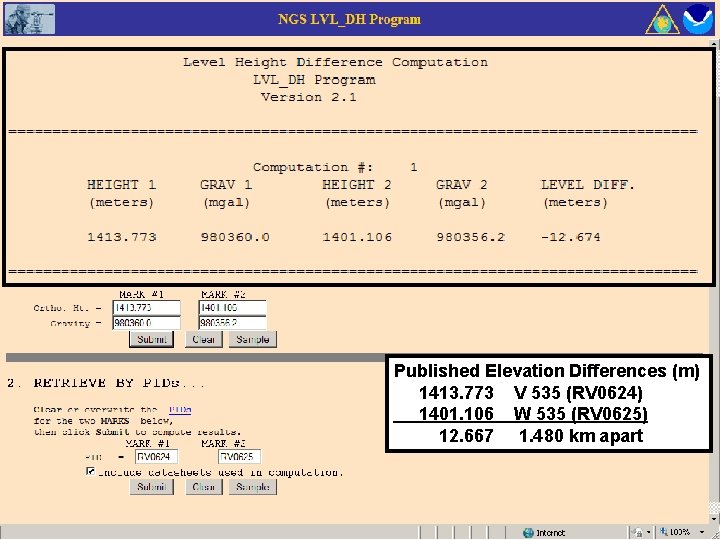This screenshot has height=540, width=720.
Task: Click the 'RETRIEVE BY PIDs' heading
Action: click(x=106, y=383)
